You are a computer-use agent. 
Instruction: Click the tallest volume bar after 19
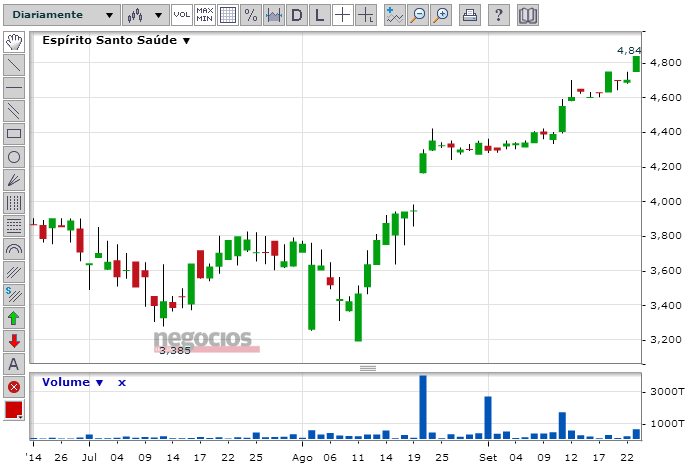[x=423, y=407]
